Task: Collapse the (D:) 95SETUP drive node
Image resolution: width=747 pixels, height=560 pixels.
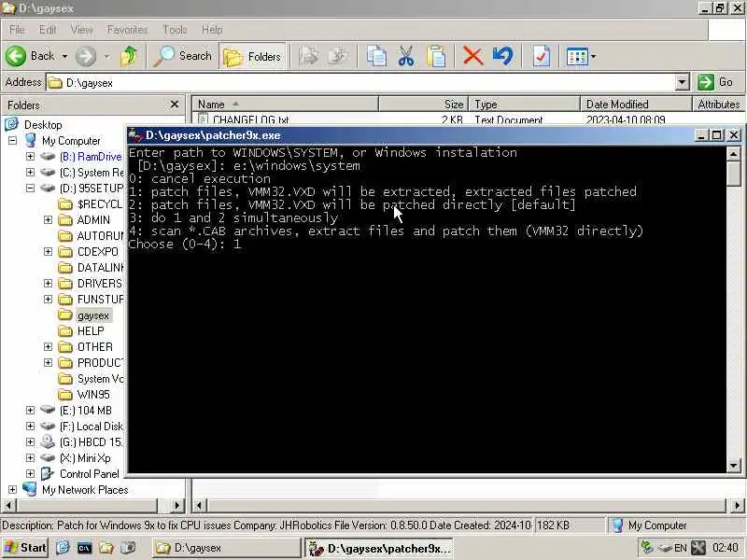Action: tap(30, 188)
